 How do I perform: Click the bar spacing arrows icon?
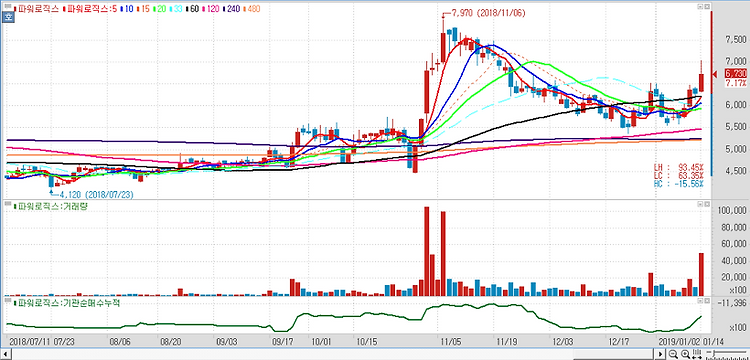point(697,354)
